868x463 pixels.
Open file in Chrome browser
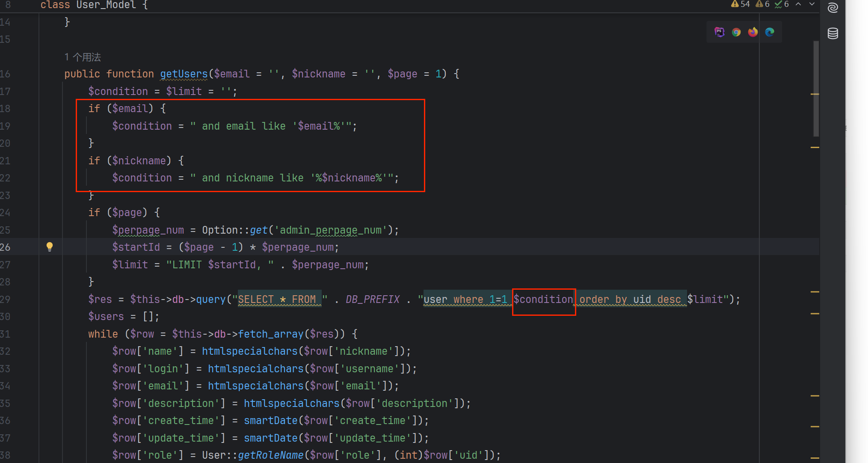[736, 32]
